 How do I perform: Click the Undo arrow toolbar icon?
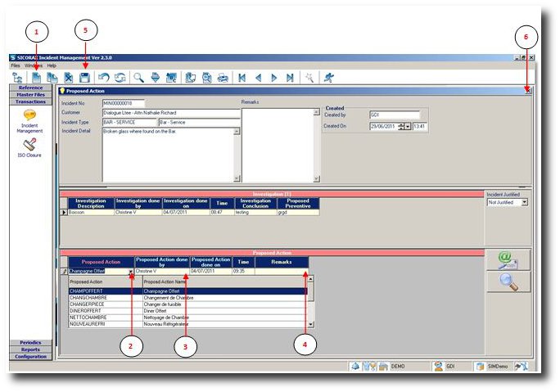coord(104,77)
